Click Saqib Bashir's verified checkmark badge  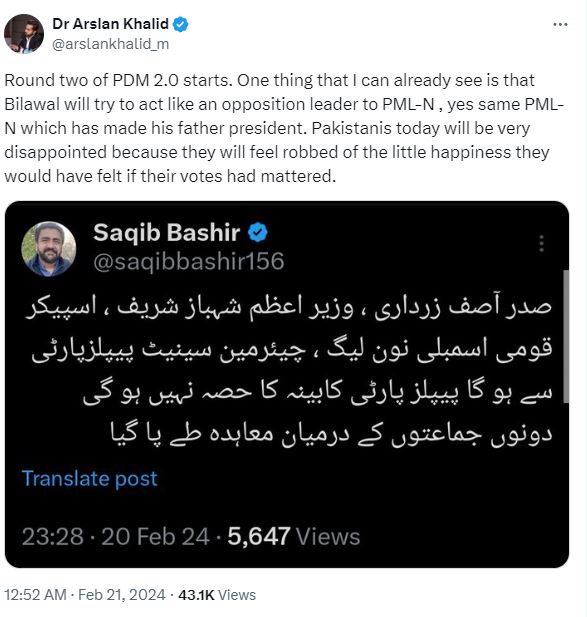pos(258,232)
